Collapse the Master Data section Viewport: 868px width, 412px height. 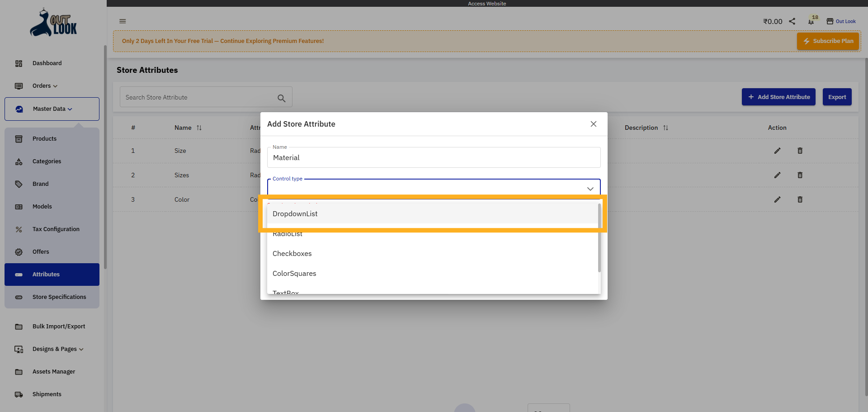70,109
